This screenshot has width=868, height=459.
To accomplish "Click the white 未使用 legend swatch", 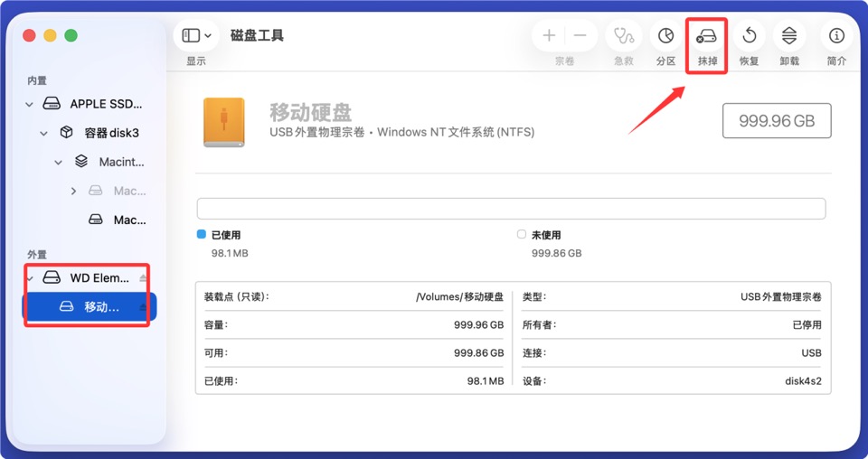I will point(522,235).
